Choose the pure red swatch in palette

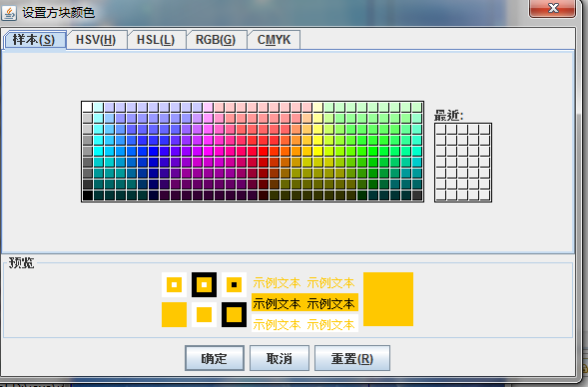263,151
